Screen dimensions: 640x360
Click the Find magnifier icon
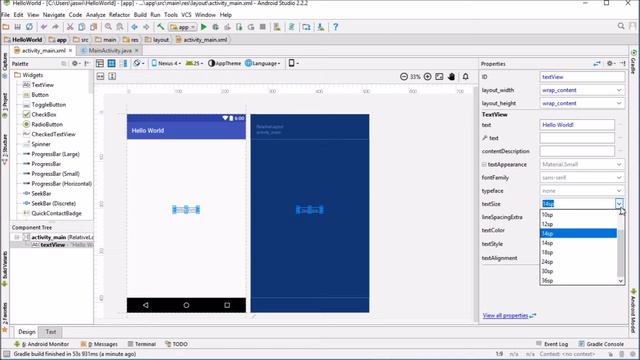[108, 27]
